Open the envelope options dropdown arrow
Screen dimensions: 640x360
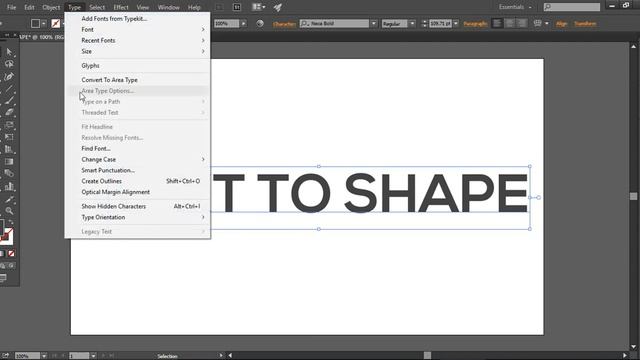coord(547,24)
